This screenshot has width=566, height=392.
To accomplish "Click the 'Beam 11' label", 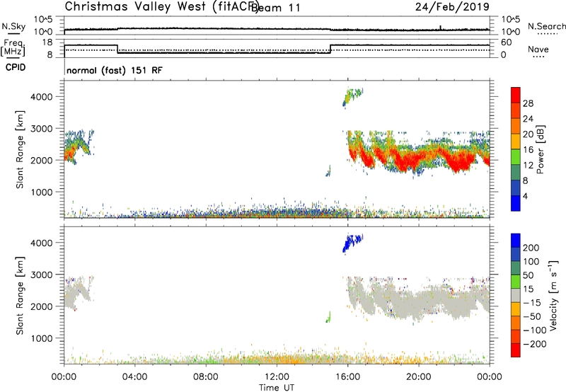I will [276, 8].
